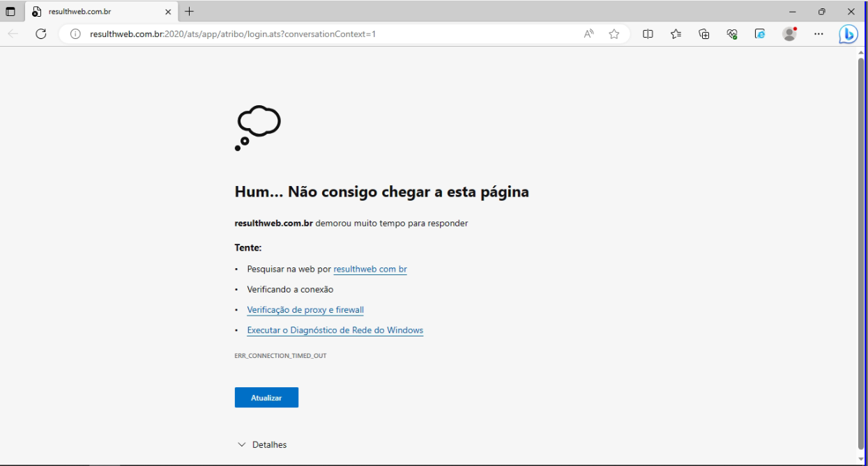Open the Collections icon
Screen dimensions: 868x466
click(x=704, y=33)
